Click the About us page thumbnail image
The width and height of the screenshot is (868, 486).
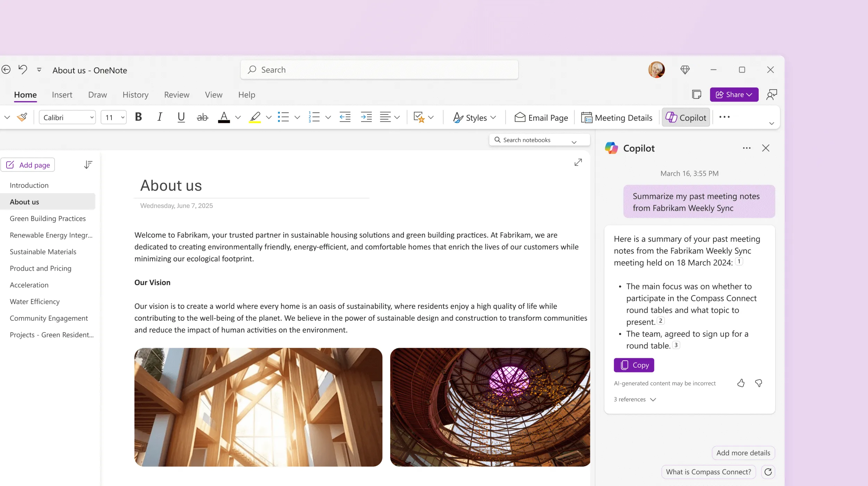tap(258, 407)
